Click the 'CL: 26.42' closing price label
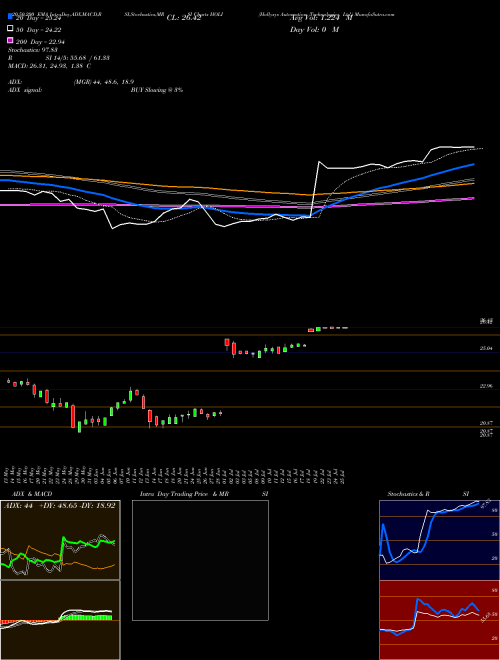 tap(184, 18)
